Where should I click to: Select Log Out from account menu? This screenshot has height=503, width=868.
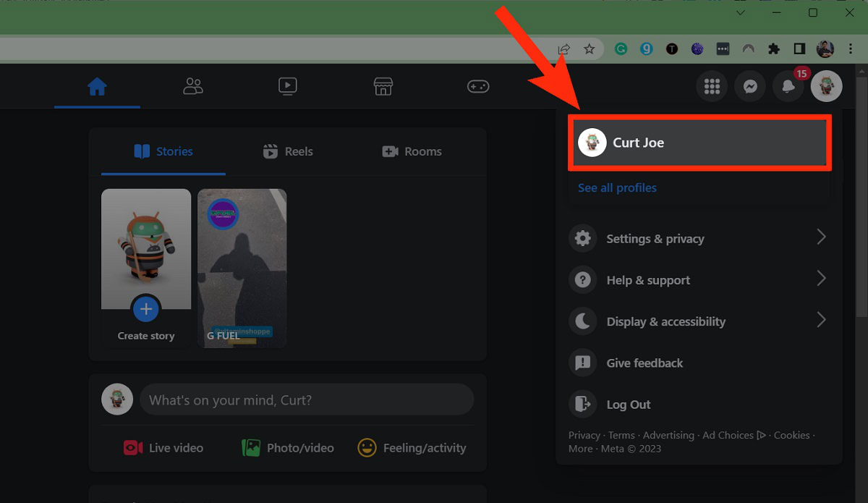[x=628, y=405]
